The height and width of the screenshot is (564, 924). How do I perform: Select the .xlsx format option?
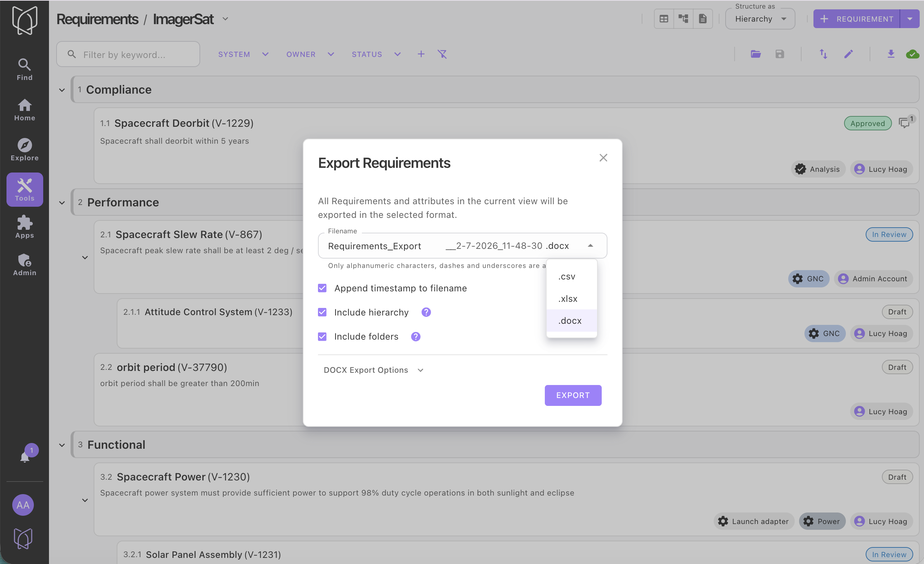568,299
